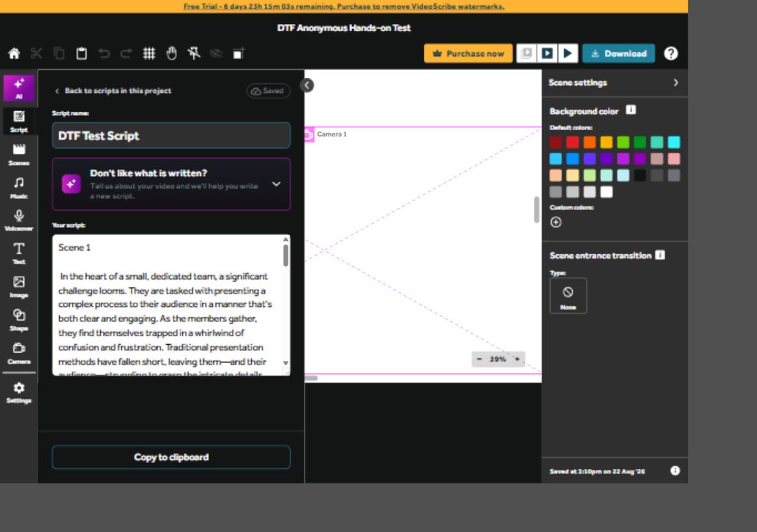This screenshot has width=757, height=532.
Task: Open the Shape panel
Action: pyautogui.click(x=19, y=320)
